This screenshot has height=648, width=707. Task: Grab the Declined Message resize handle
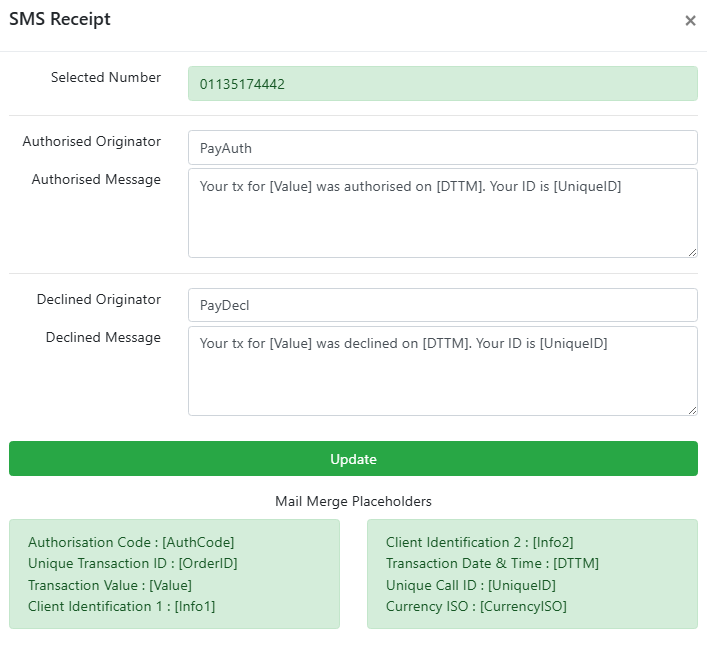[x=691, y=409]
